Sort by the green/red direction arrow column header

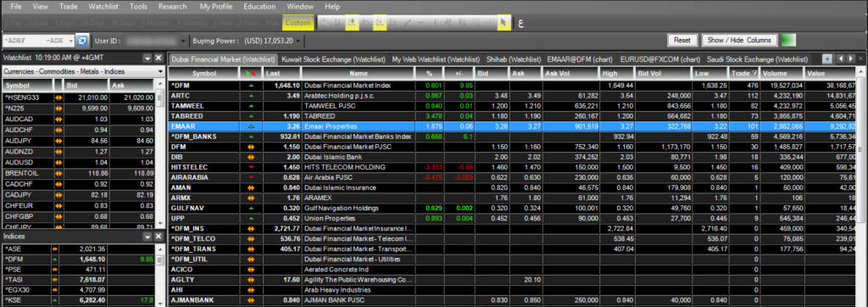[x=251, y=73]
